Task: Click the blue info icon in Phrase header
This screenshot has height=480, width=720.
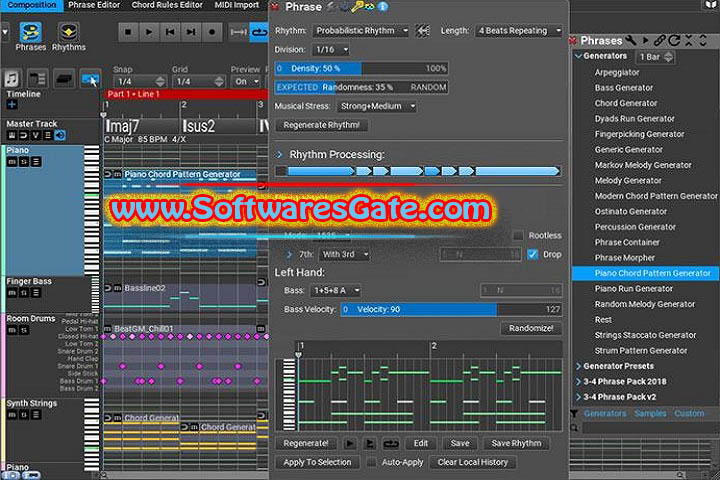Action: (x=382, y=6)
